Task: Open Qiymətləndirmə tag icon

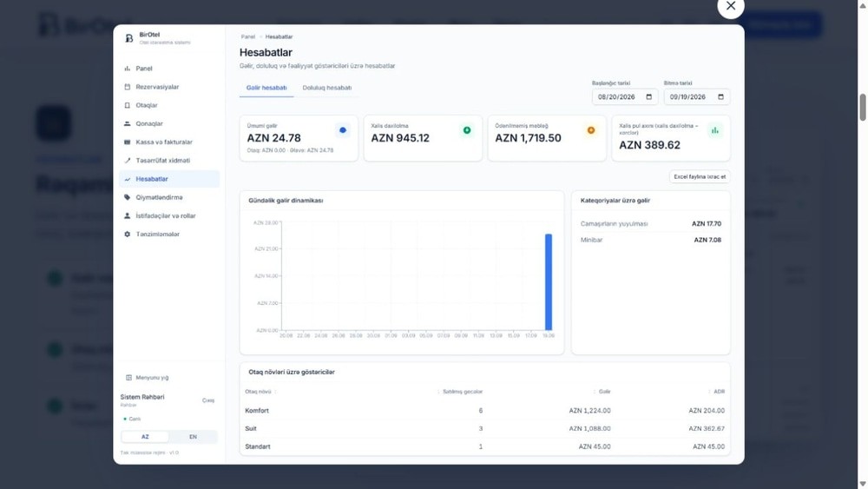Action: [x=128, y=197]
